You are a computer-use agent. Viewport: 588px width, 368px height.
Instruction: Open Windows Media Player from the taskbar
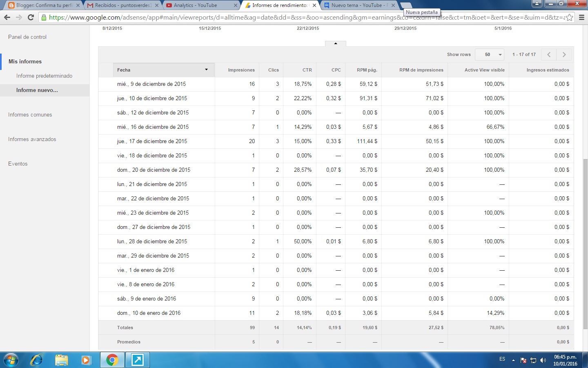(x=86, y=360)
